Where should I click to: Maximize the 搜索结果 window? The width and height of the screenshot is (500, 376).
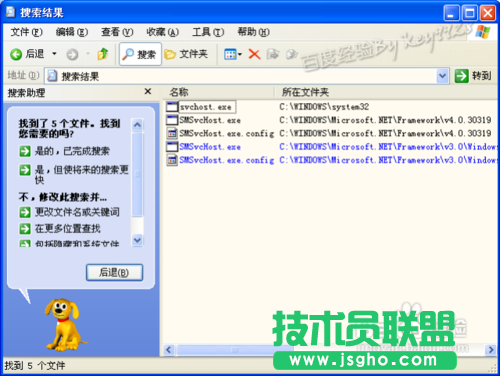469,13
